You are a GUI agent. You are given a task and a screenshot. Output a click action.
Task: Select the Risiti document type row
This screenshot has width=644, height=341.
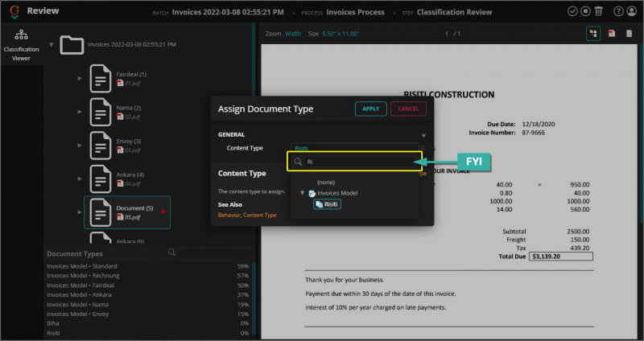tap(148, 333)
